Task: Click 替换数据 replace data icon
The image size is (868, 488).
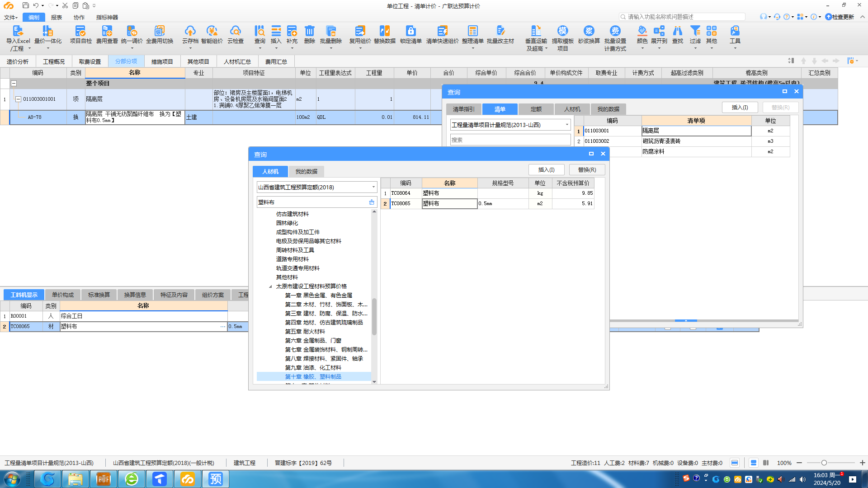Action: coord(385,35)
